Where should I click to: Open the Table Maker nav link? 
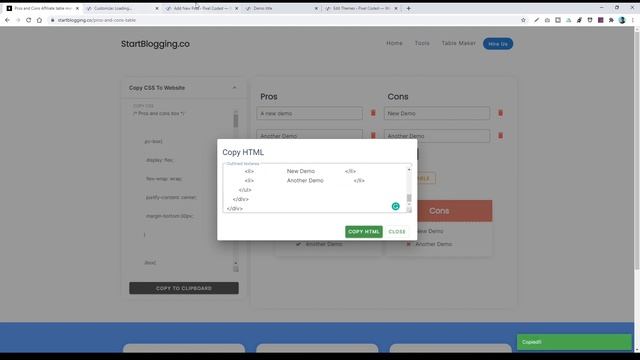(x=458, y=43)
